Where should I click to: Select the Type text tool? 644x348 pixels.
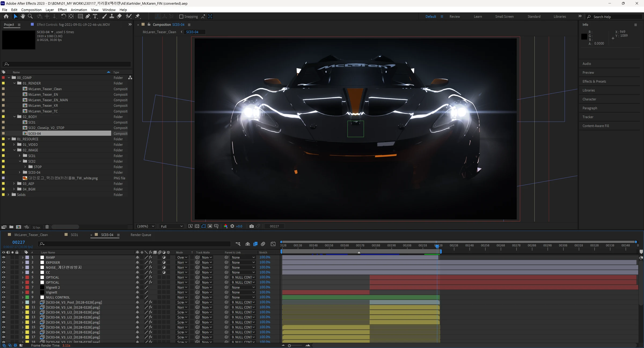coord(95,16)
